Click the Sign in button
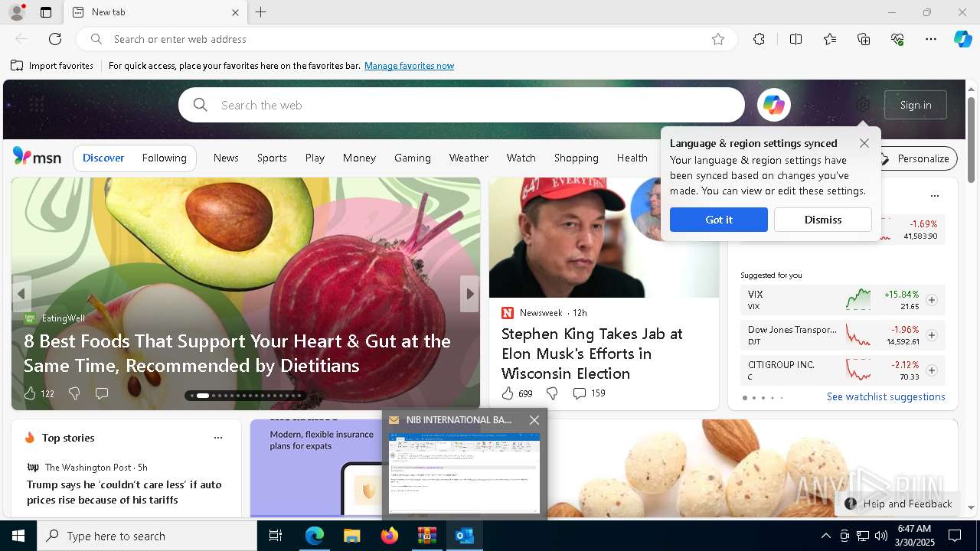The height and width of the screenshot is (551, 980). 916,105
